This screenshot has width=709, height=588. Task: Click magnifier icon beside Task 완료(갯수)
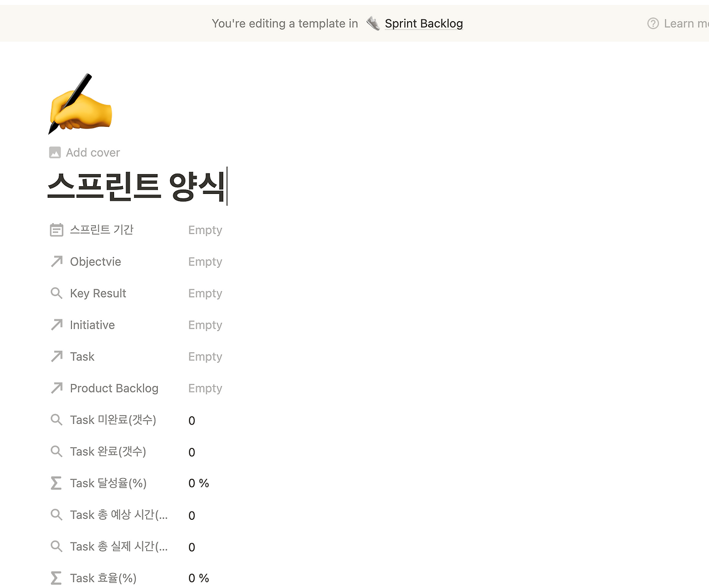pyautogui.click(x=56, y=451)
